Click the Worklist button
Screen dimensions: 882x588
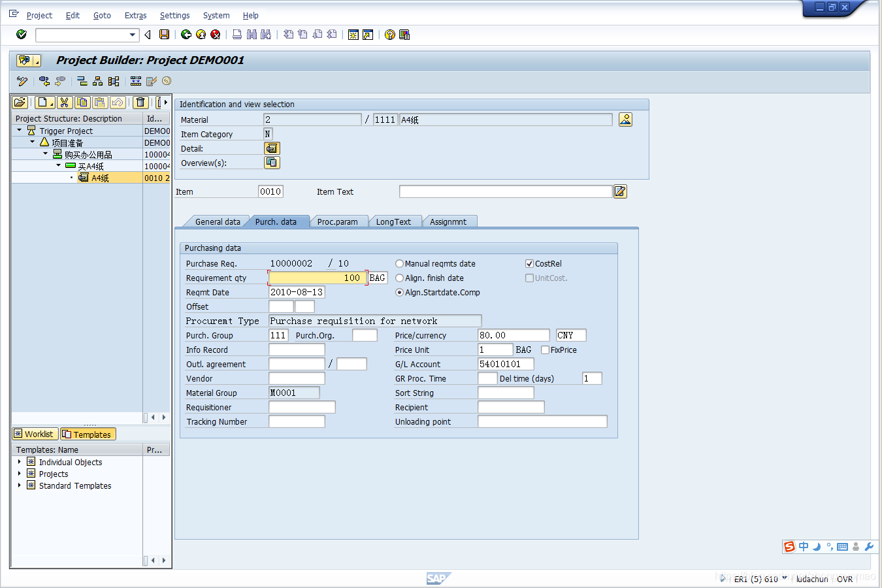point(35,434)
